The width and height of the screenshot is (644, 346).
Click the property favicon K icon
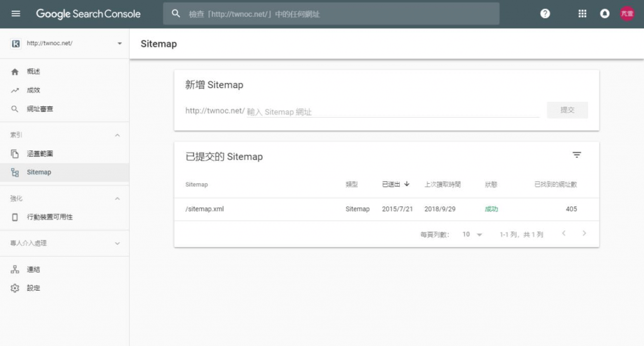(x=16, y=43)
